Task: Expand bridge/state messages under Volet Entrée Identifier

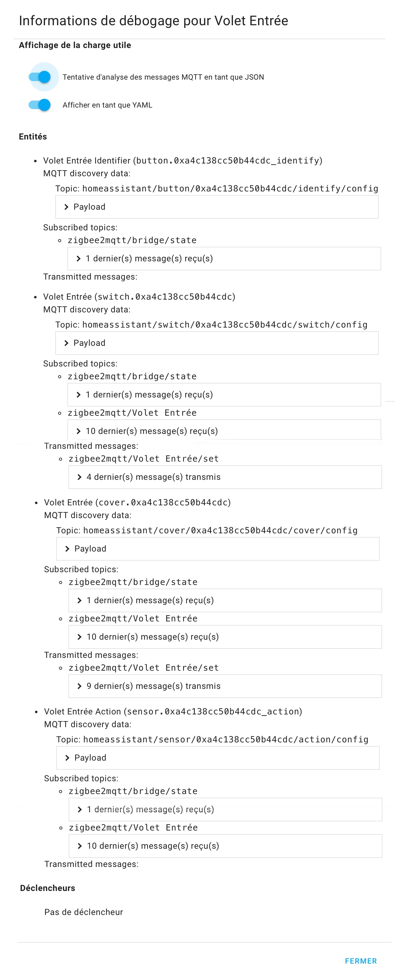Action: tap(149, 259)
